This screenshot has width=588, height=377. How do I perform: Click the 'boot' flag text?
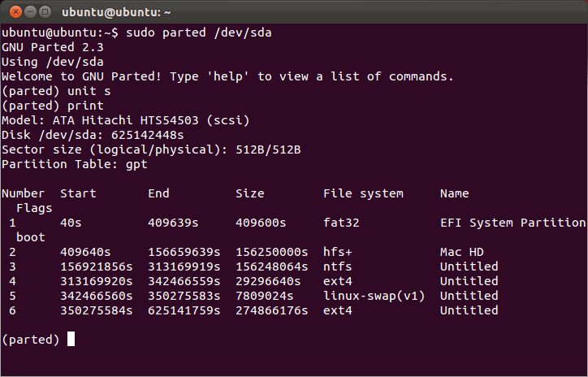(x=31, y=237)
